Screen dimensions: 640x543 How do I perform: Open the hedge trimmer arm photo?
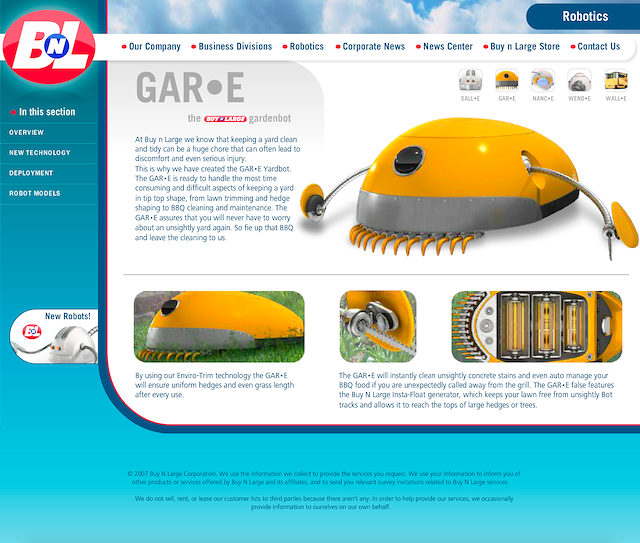[378, 327]
